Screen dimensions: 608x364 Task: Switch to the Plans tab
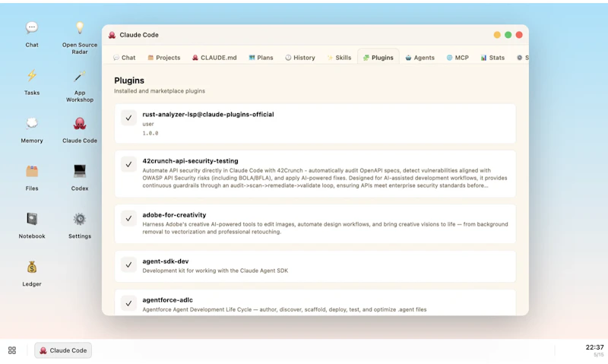click(261, 57)
